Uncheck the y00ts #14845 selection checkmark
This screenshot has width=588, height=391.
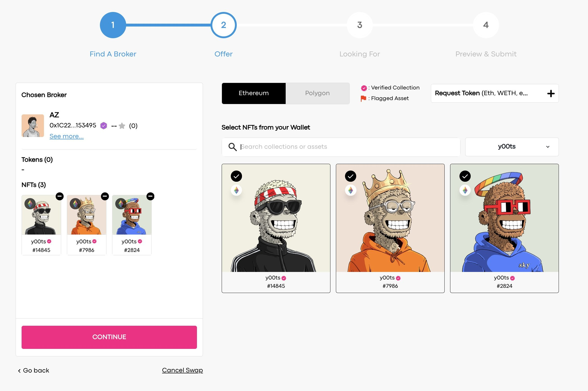(236, 176)
